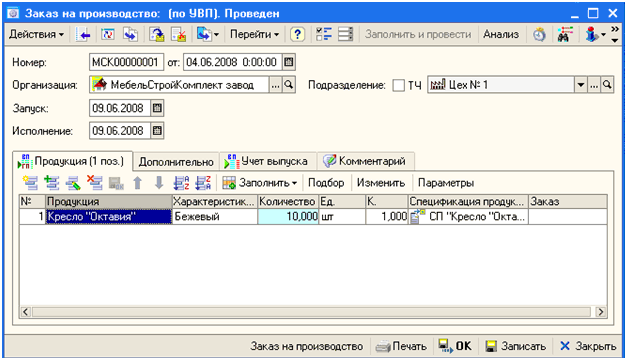Click the Заказ на производство bottom button
This screenshot has height=360, width=627.
click(307, 346)
